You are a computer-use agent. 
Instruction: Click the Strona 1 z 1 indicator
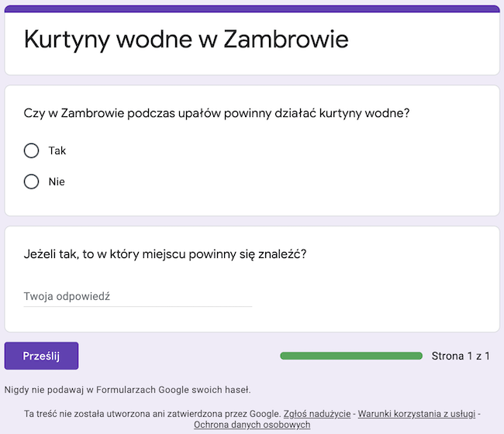[x=461, y=356]
